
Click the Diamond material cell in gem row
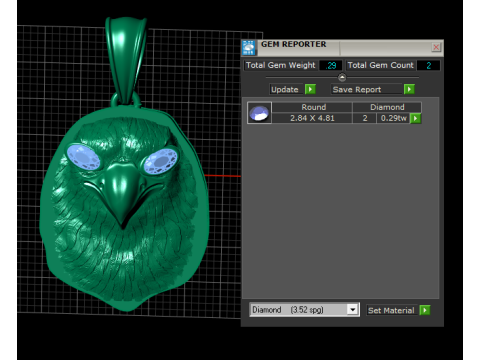pos(387,107)
